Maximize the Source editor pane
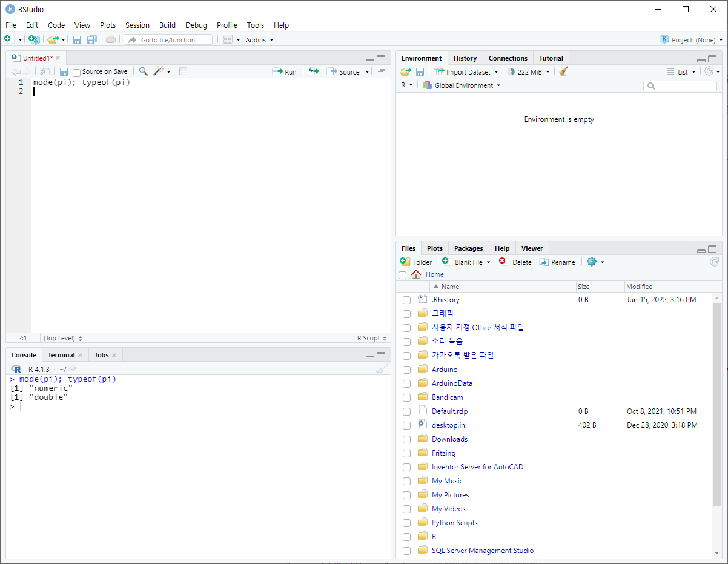The image size is (728, 564). pyautogui.click(x=381, y=59)
